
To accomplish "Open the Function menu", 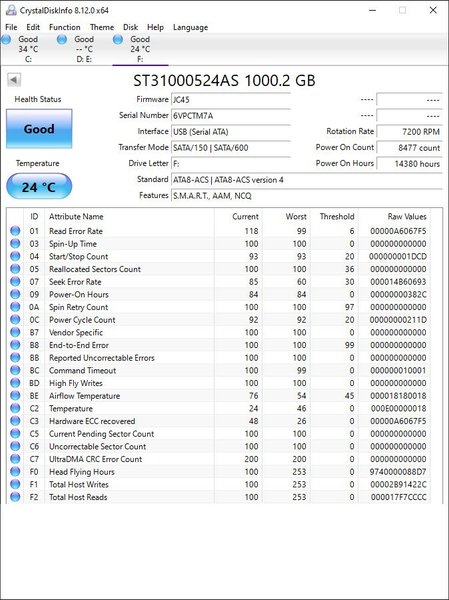I will pyautogui.click(x=65, y=27).
